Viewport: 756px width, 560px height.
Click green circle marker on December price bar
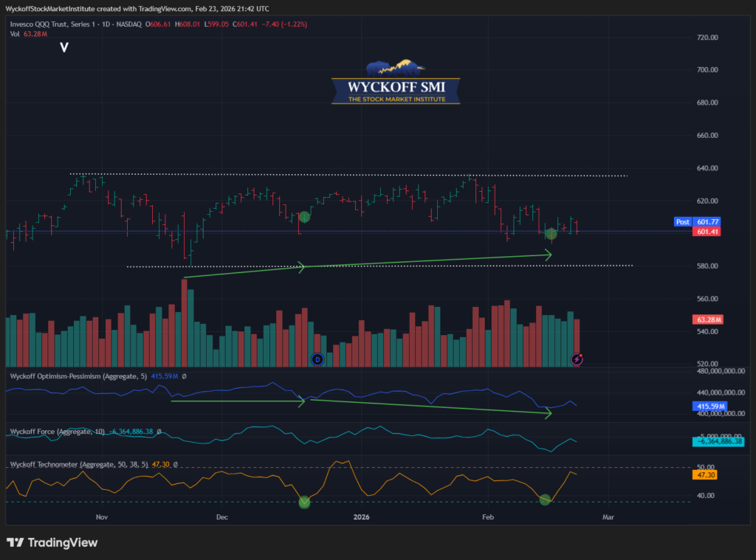pos(304,217)
